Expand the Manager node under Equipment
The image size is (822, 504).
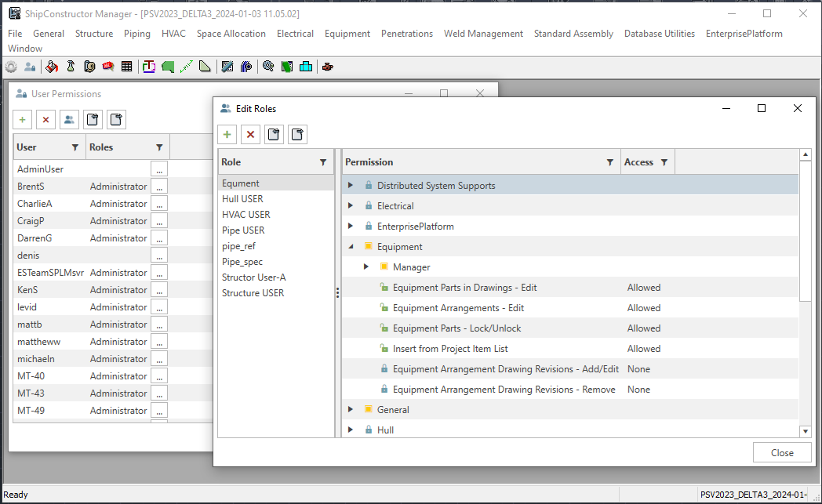pyautogui.click(x=366, y=267)
